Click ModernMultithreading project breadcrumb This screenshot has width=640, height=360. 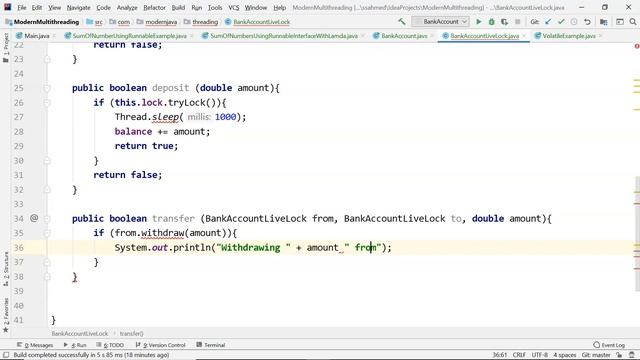(42, 22)
